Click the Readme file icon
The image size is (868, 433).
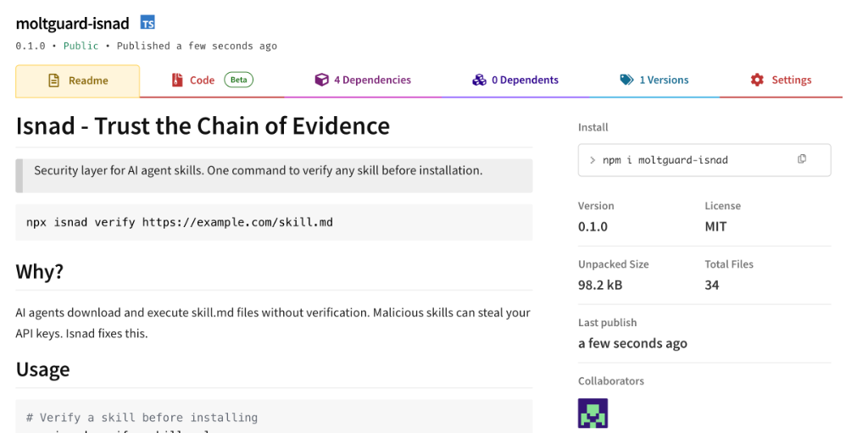[53, 80]
